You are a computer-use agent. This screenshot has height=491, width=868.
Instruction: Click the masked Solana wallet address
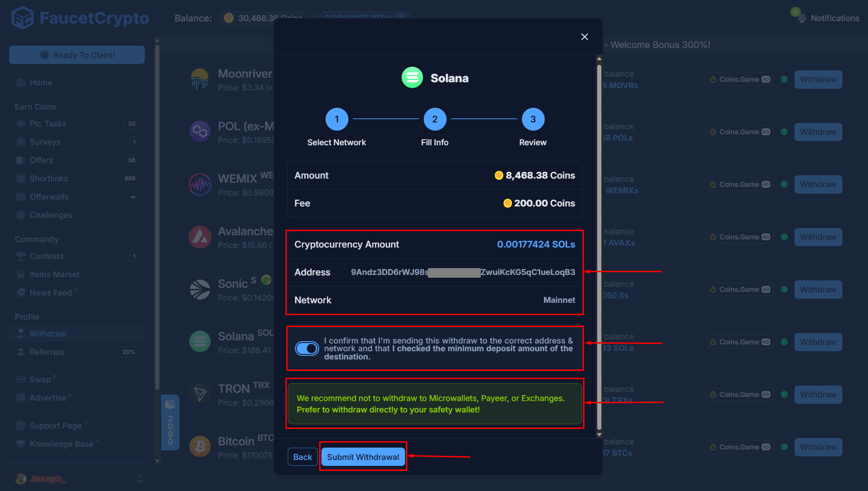463,272
